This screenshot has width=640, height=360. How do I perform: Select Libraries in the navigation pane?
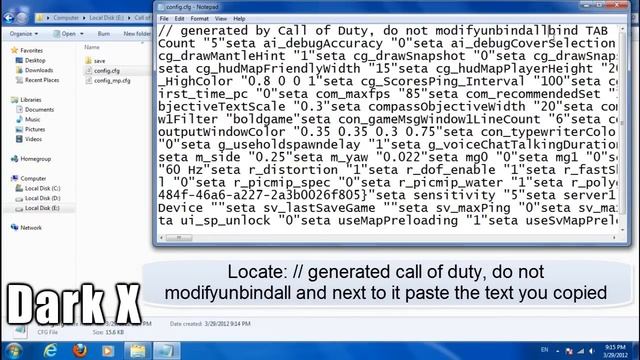pos(31,100)
